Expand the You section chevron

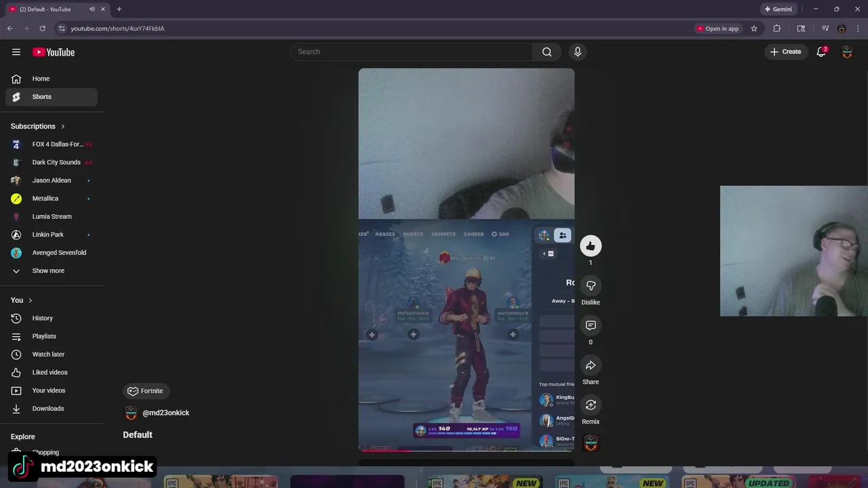click(30, 300)
